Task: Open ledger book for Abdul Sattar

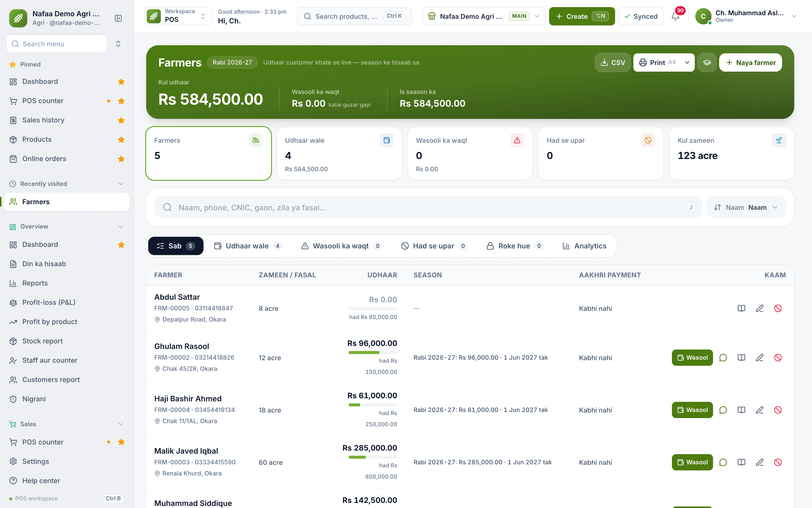Action: click(x=741, y=308)
